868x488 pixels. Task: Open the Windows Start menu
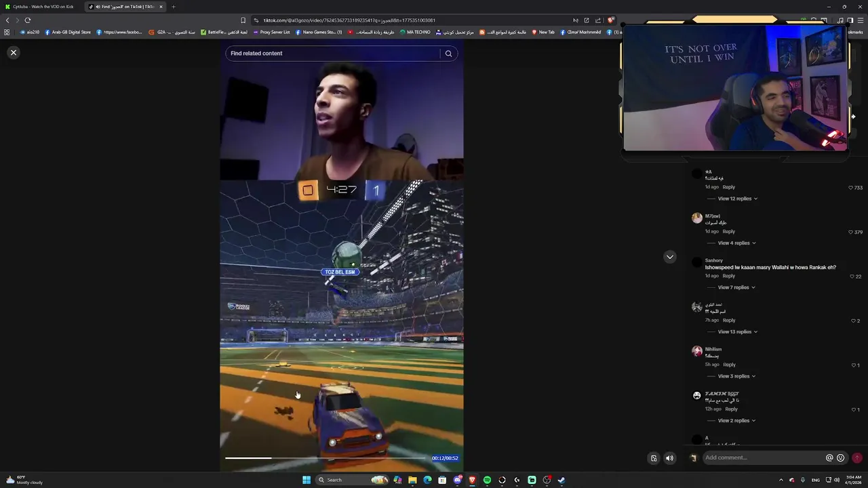(307, 480)
